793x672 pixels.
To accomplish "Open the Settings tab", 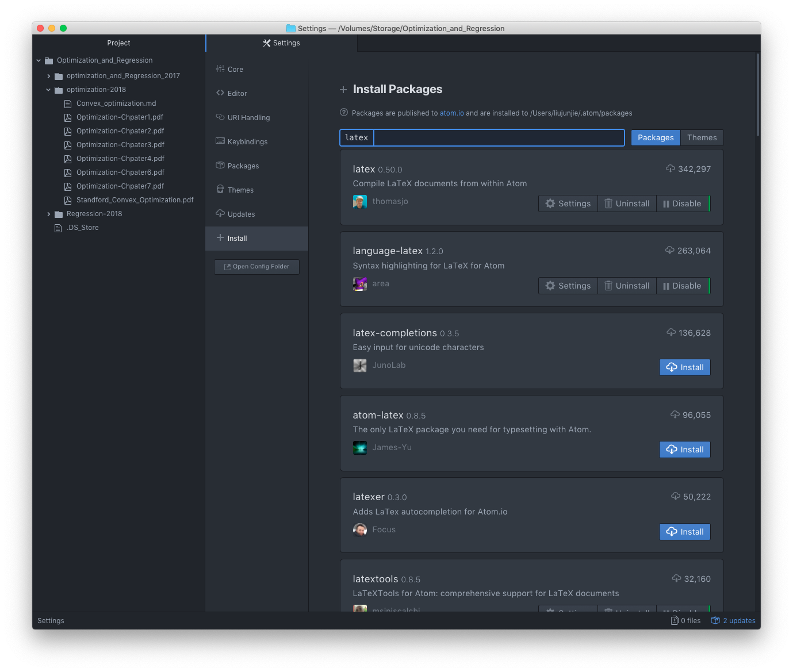I will click(x=281, y=43).
